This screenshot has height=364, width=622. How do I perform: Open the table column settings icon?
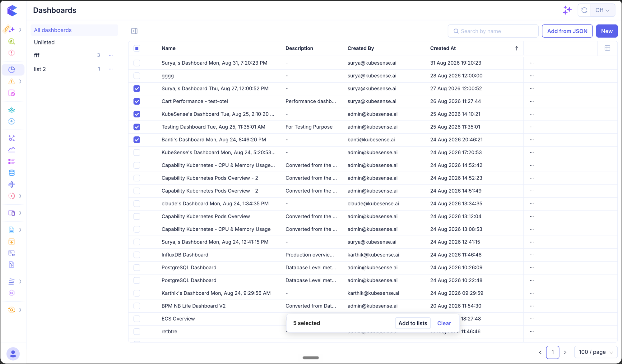coord(607,48)
